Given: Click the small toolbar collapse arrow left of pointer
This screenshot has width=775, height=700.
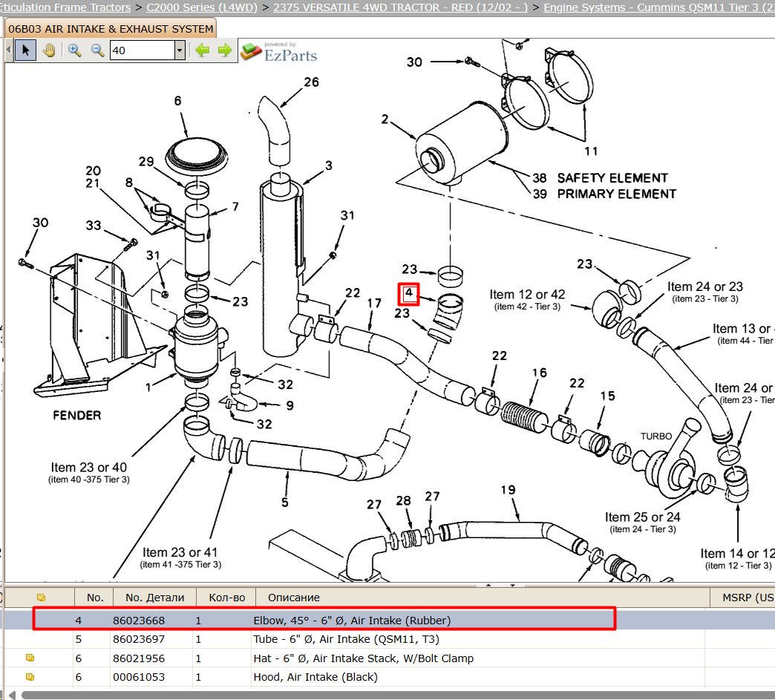Looking at the screenshot, I should (x=8, y=50).
